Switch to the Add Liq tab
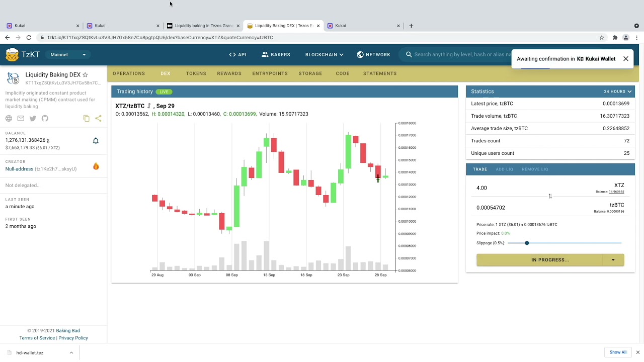Viewport: 644px width, 362px height. click(x=505, y=169)
